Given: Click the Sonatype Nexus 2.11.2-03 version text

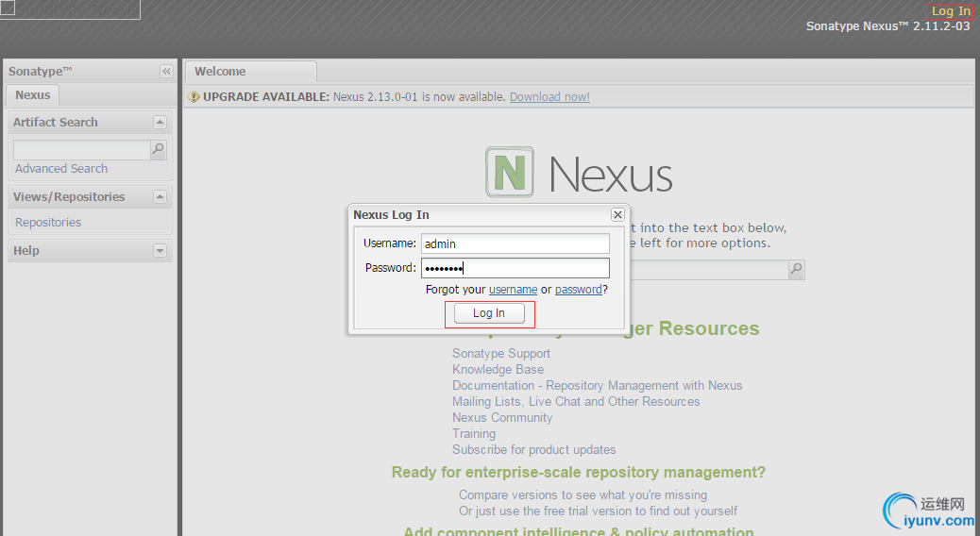Looking at the screenshot, I should tap(888, 26).
